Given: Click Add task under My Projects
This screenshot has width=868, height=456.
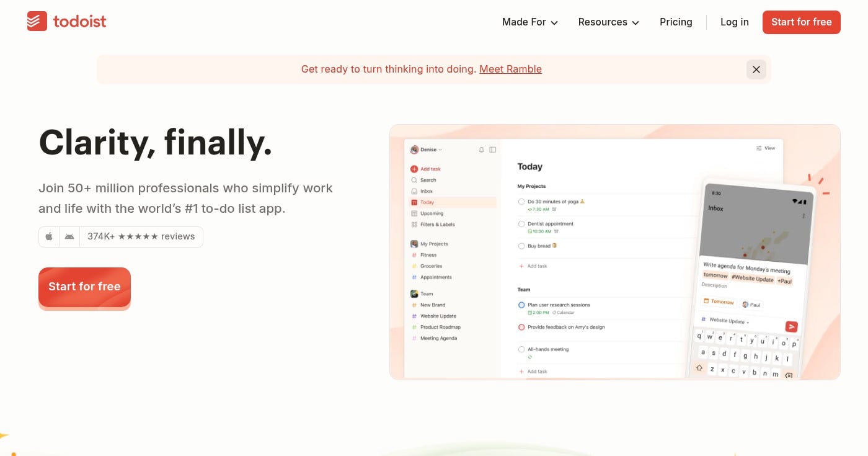Looking at the screenshot, I should point(533,266).
